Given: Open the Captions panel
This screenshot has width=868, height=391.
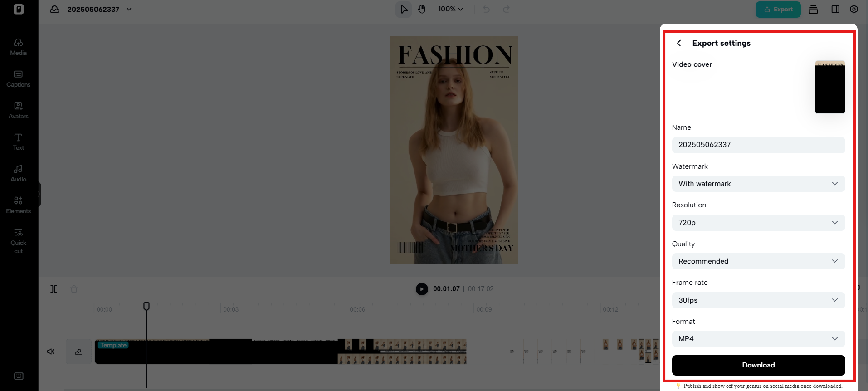Looking at the screenshot, I should point(18,79).
